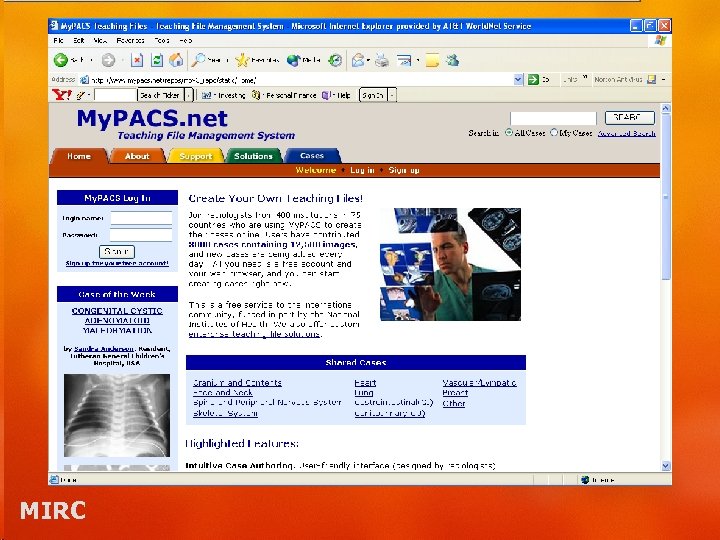Click the Yahoo toolbar search input field
This screenshot has width=720, height=540.
[115, 95]
